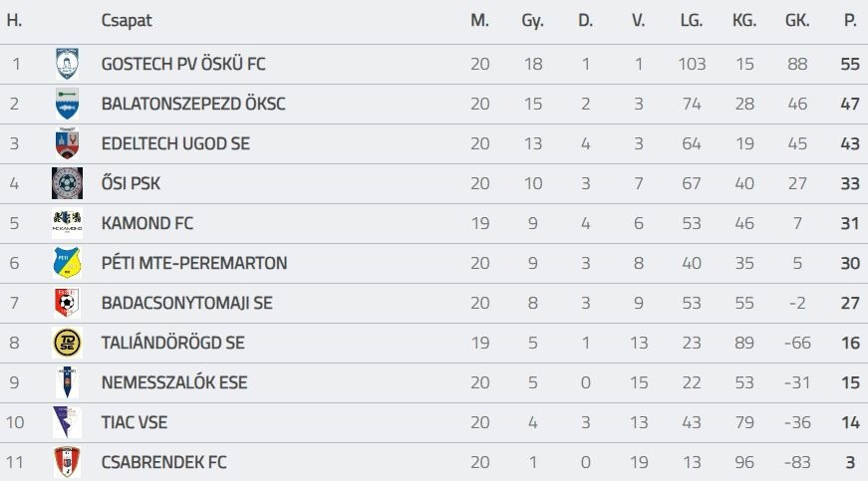Click the Gostech PV Öskü FC crest
This screenshot has height=481, width=868.
pyautogui.click(x=67, y=65)
